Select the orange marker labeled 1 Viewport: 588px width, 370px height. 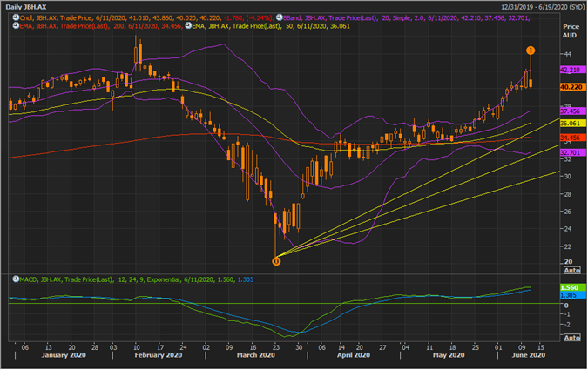pyautogui.click(x=531, y=50)
